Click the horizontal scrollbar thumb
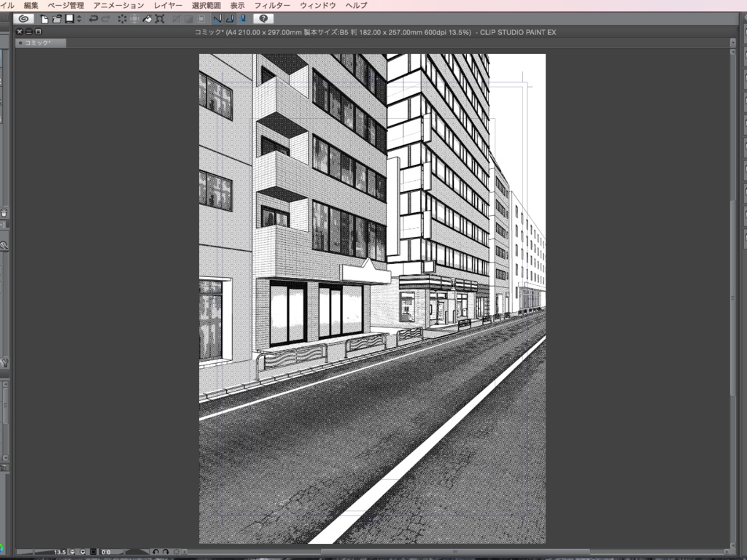 coord(455,552)
